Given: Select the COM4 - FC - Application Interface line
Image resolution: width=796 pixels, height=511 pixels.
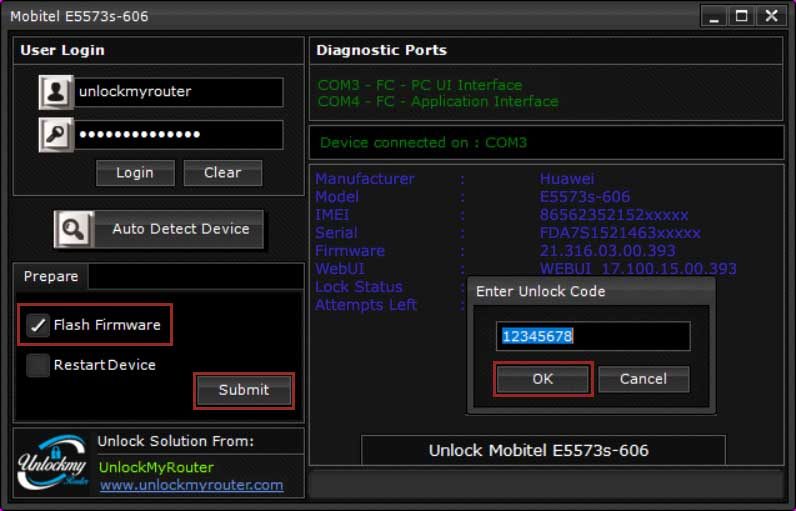Looking at the screenshot, I should 438,101.
